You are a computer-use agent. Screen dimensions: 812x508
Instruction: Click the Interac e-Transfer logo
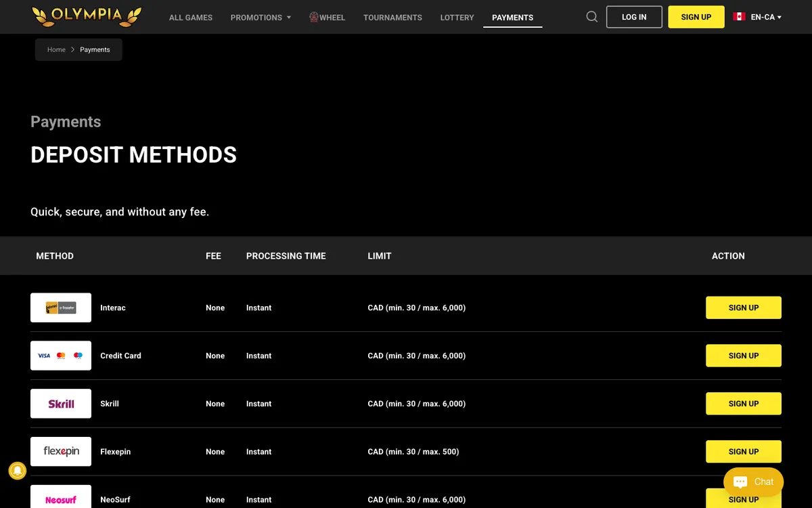[x=61, y=308]
